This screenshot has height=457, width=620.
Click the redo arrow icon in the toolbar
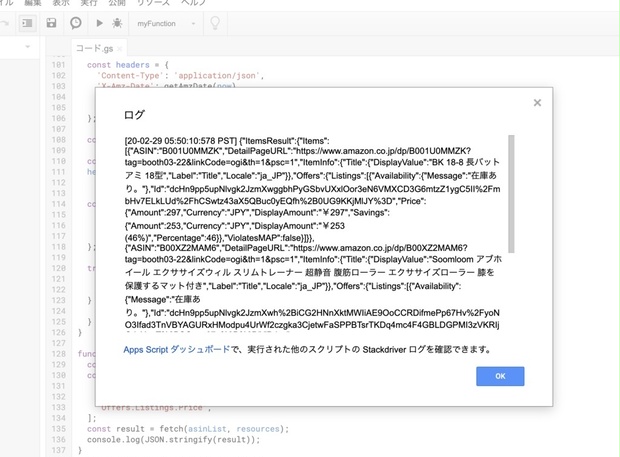(5, 23)
